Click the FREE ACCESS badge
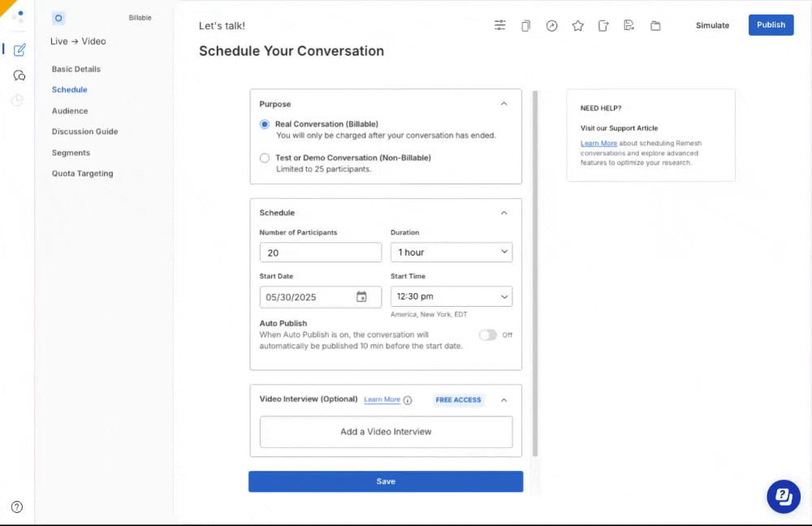812x526 pixels. 458,399
